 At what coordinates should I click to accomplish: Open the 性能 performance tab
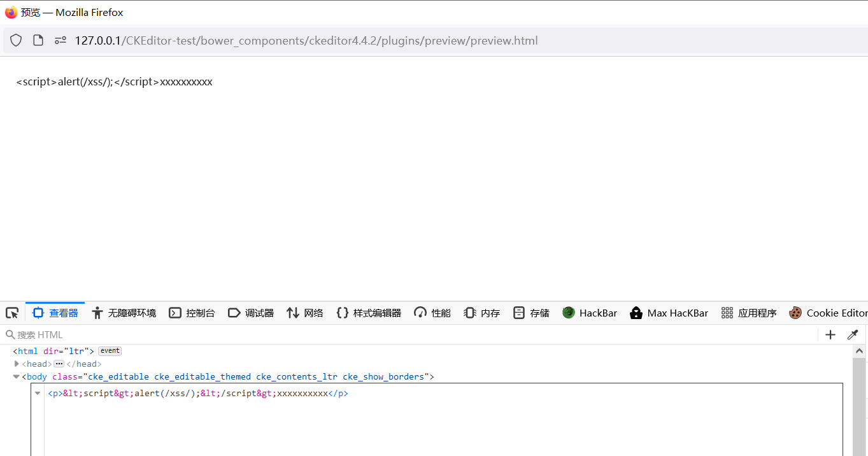click(x=432, y=313)
